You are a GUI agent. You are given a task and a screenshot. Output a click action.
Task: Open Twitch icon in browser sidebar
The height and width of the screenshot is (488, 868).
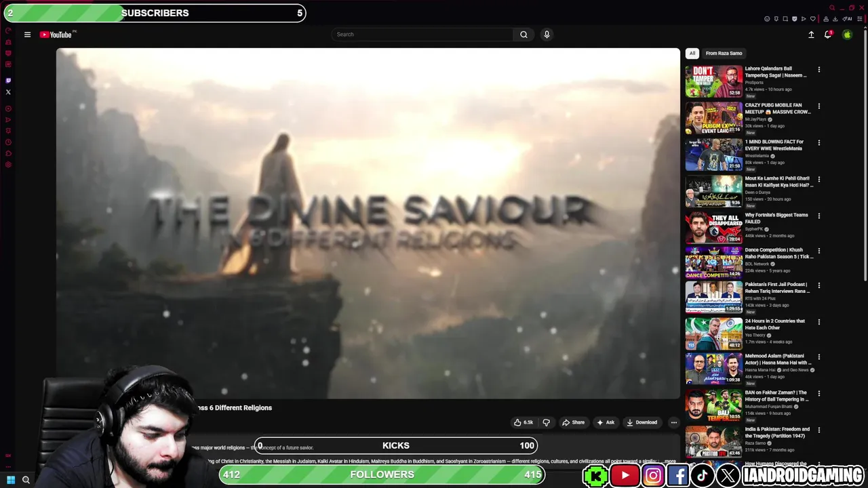(x=8, y=80)
